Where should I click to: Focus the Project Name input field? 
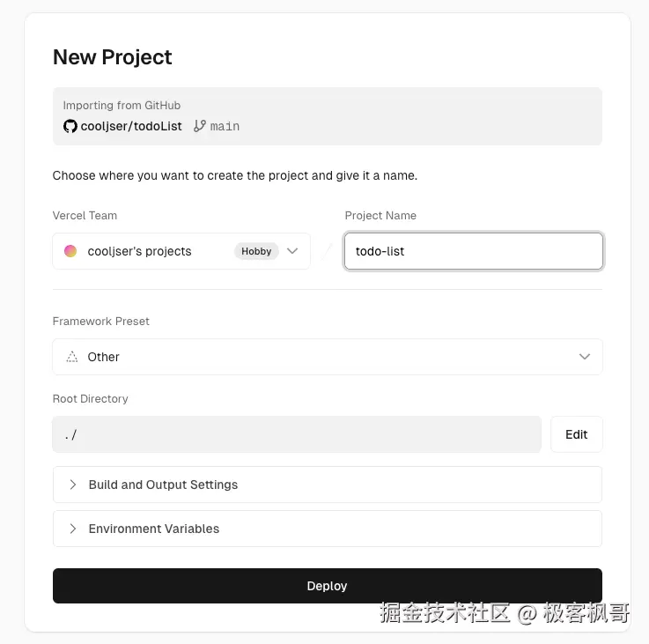474,251
